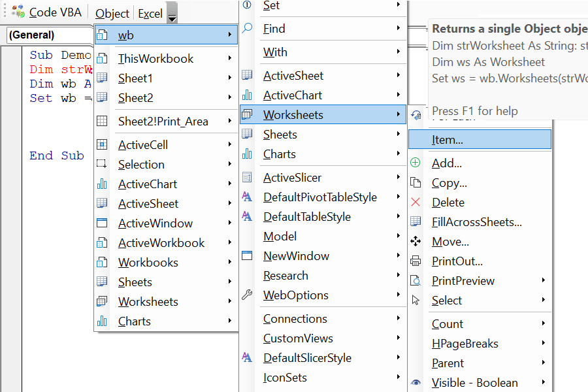Click the wrench icon beside WebOptions
588x392 pixels.
(x=247, y=295)
